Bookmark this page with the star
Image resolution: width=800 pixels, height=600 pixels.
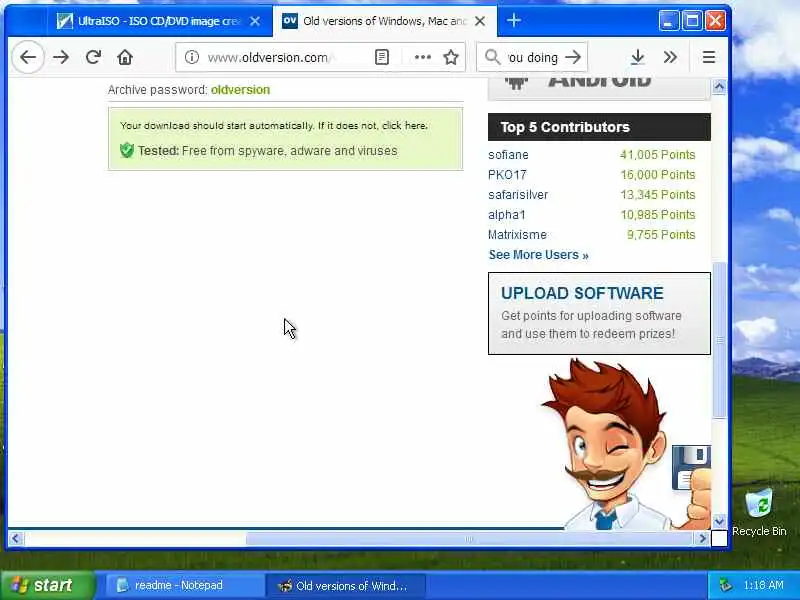tap(451, 57)
